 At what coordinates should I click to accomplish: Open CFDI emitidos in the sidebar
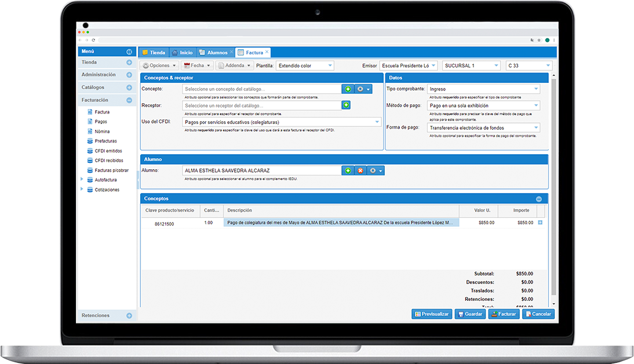[x=108, y=151]
